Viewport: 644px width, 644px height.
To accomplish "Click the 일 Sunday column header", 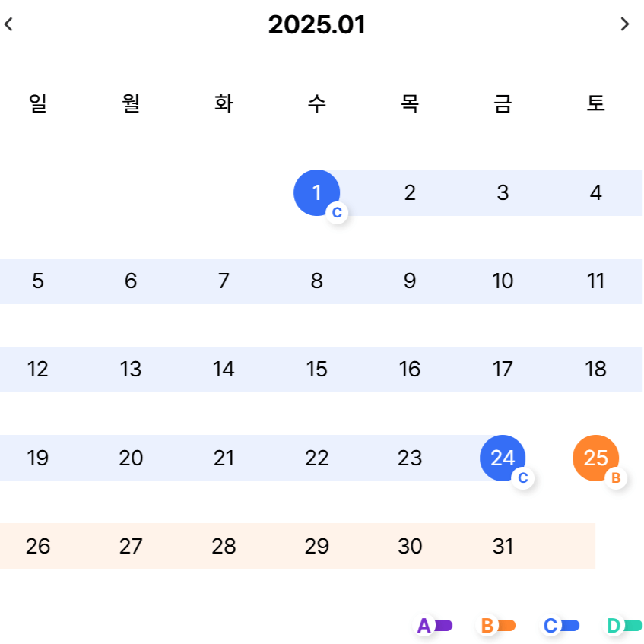I will coord(38,103).
